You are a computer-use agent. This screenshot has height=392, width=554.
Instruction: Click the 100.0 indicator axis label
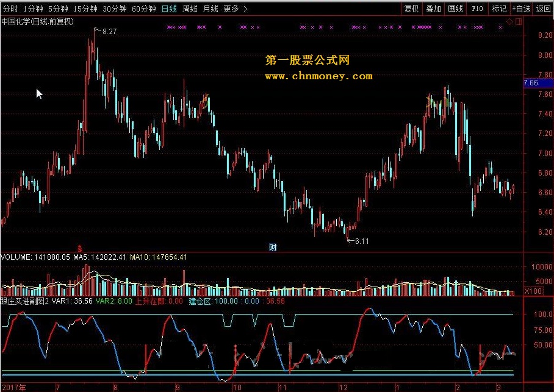pos(543,315)
